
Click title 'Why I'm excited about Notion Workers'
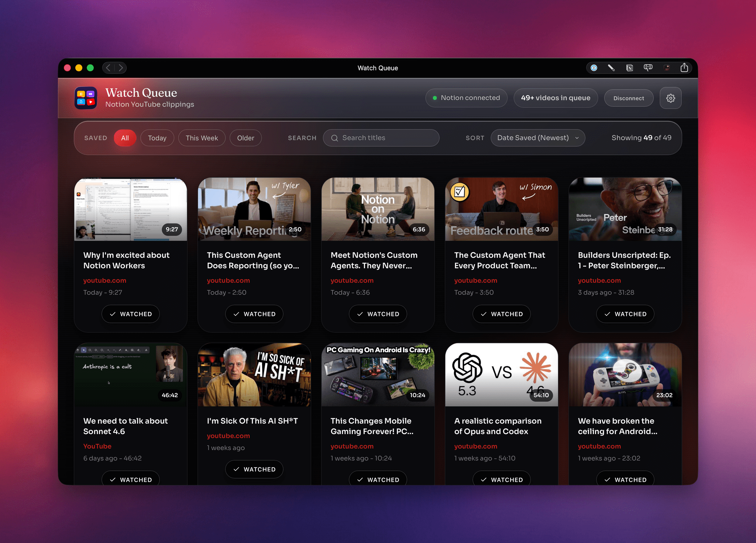coord(127,260)
